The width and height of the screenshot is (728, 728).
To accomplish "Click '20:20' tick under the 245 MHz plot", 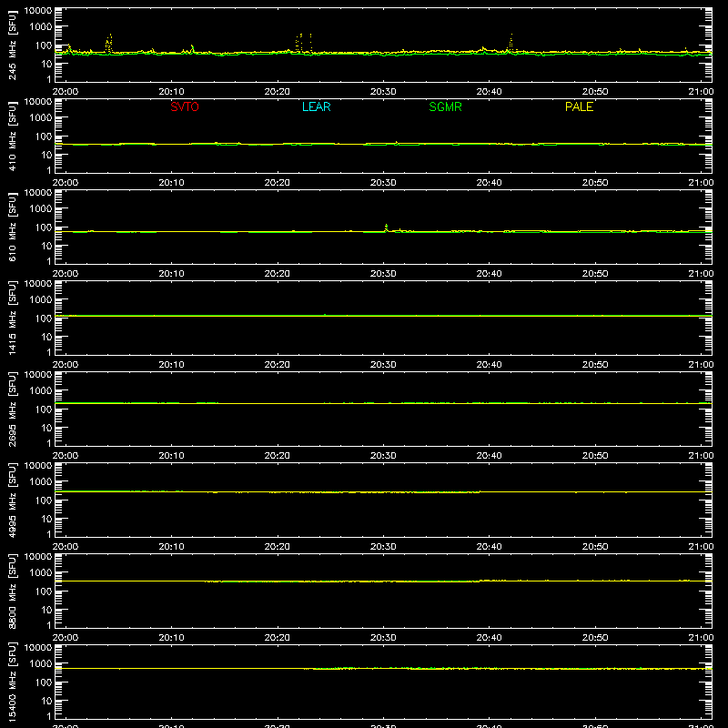I will click(278, 92).
